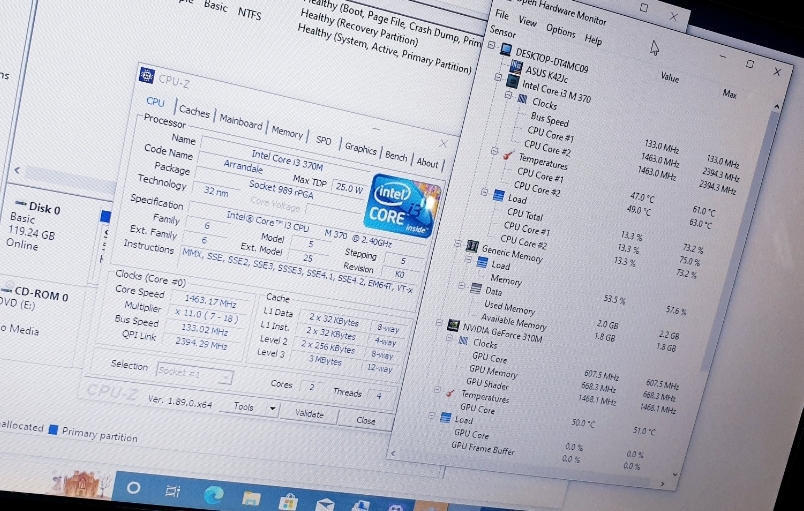804x511 pixels.
Task: Open Microsoft Edge from the taskbar
Action: (x=213, y=493)
